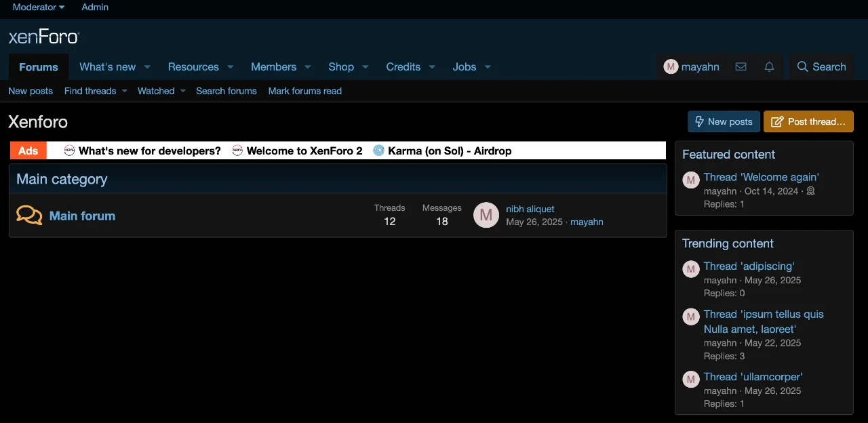868x423 pixels.
Task: Open the Moderator dropdown menu
Action: 39,7
